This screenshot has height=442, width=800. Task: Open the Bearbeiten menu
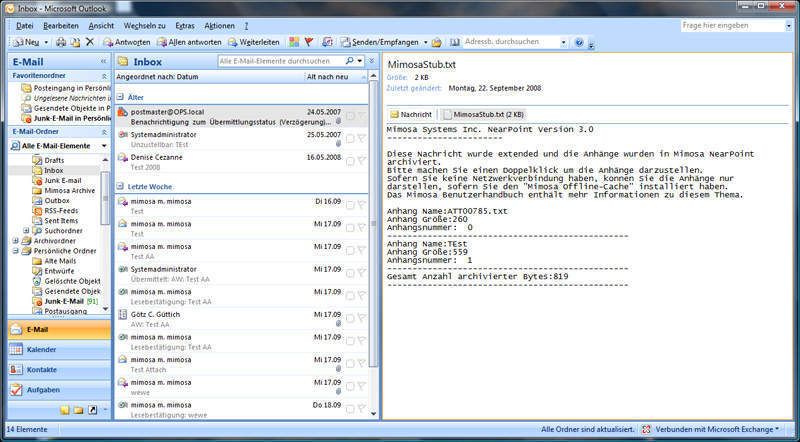pyautogui.click(x=61, y=26)
